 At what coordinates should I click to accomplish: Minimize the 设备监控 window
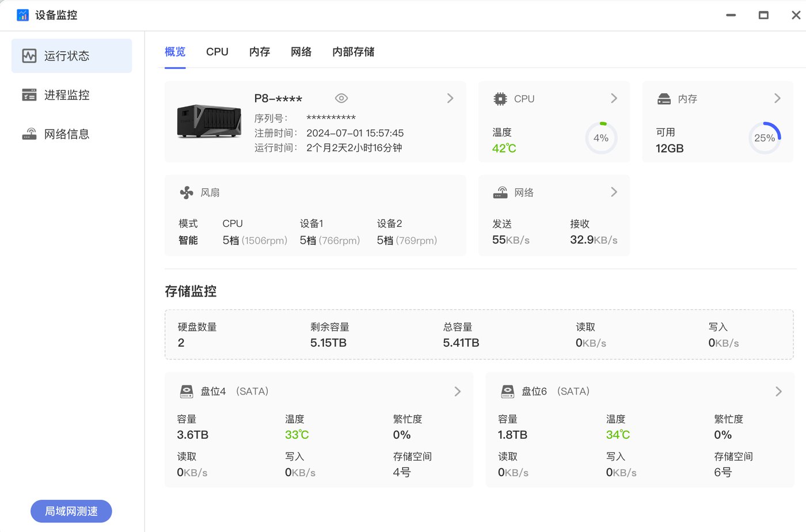click(x=731, y=15)
